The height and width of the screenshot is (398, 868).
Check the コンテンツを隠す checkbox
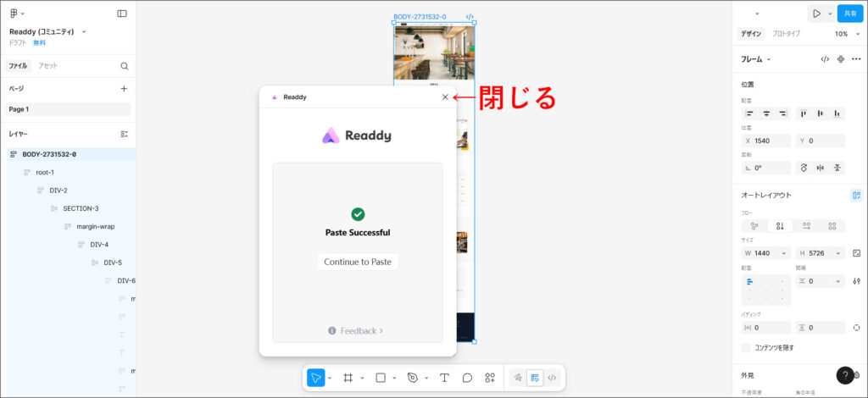(x=746, y=347)
